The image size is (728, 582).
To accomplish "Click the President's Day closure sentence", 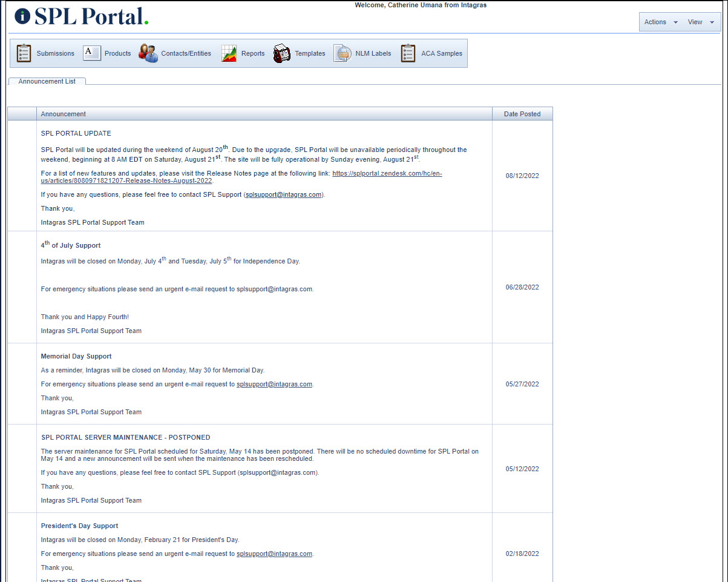I will click(x=140, y=540).
